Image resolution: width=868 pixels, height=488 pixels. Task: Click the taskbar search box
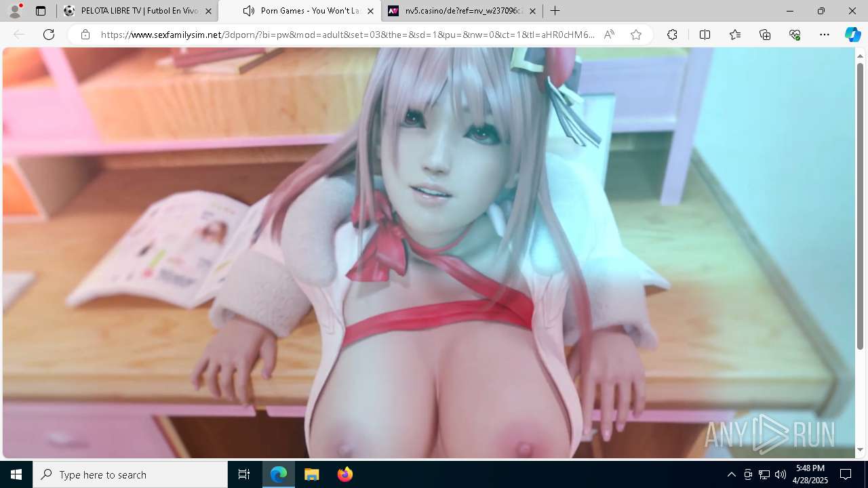point(130,474)
